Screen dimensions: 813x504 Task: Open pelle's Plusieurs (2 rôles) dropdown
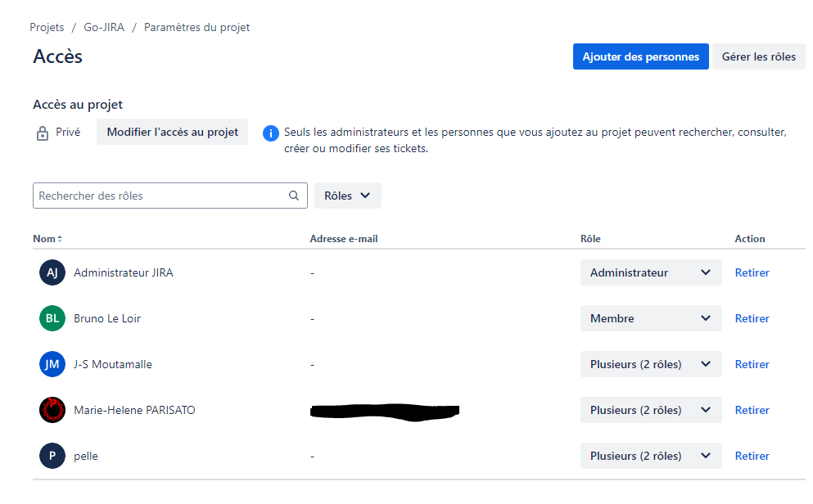click(650, 456)
